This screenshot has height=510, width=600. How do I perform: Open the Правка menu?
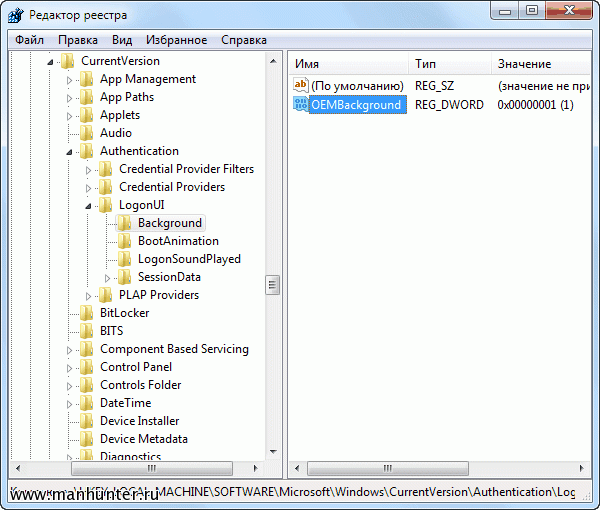click(x=78, y=40)
